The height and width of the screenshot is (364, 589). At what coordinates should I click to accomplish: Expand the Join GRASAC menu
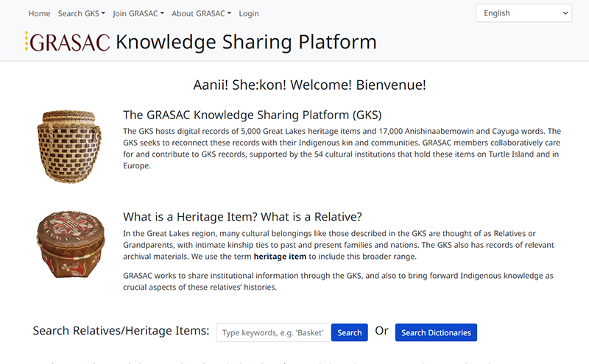pos(138,13)
